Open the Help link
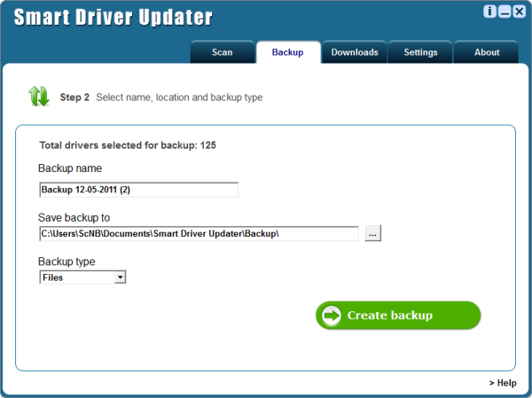 click(x=503, y=383)
